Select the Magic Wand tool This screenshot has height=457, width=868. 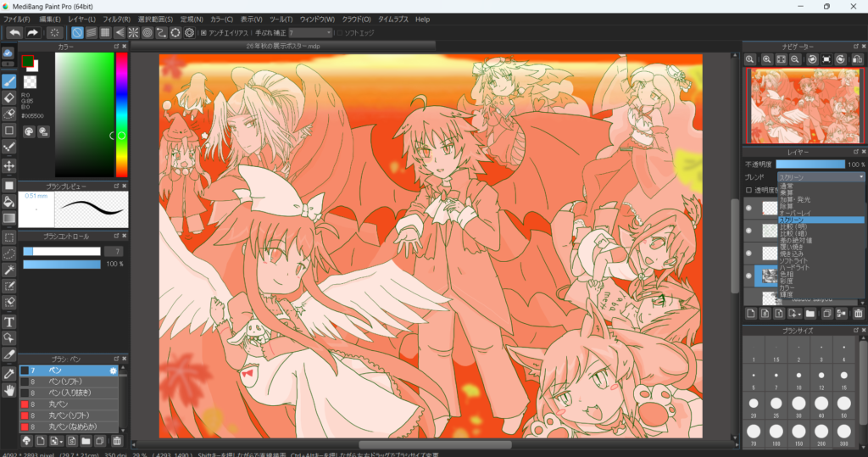(x=8, y=270)
